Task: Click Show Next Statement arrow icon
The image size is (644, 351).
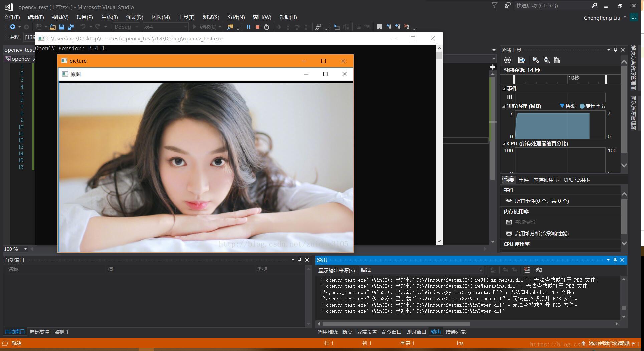Action: [x=279, y=27]
